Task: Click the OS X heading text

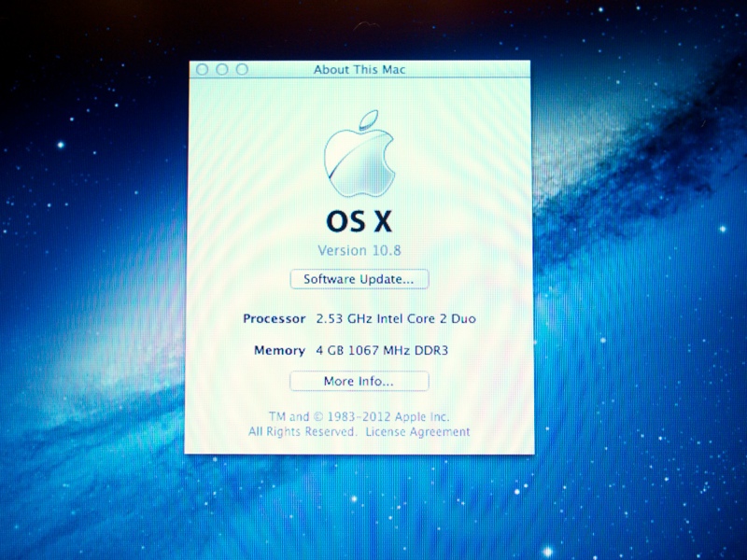Action: coord(359,221)
